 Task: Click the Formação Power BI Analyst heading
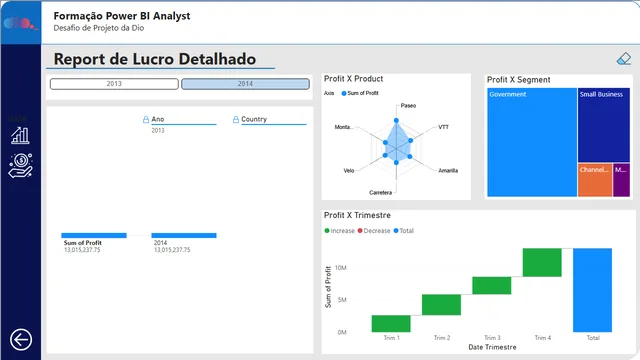pos(122,16)
